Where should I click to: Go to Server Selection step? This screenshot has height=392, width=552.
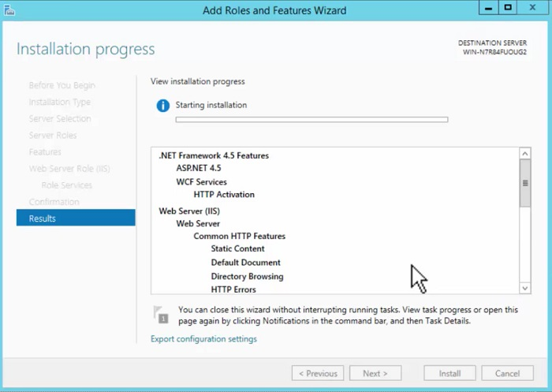tap(60, 118)
